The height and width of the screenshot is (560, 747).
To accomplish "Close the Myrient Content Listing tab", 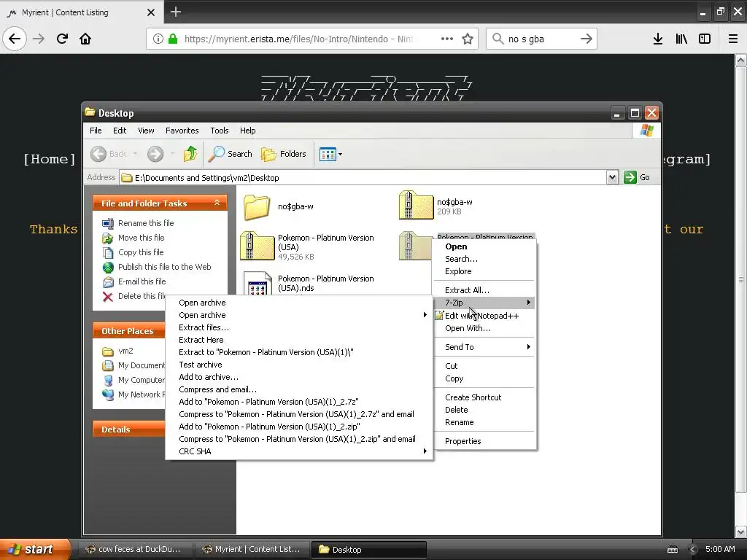I will point(150,12).
